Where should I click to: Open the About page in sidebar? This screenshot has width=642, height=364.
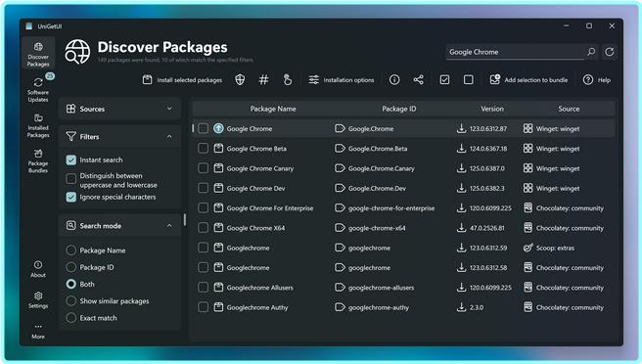[38, 269]
